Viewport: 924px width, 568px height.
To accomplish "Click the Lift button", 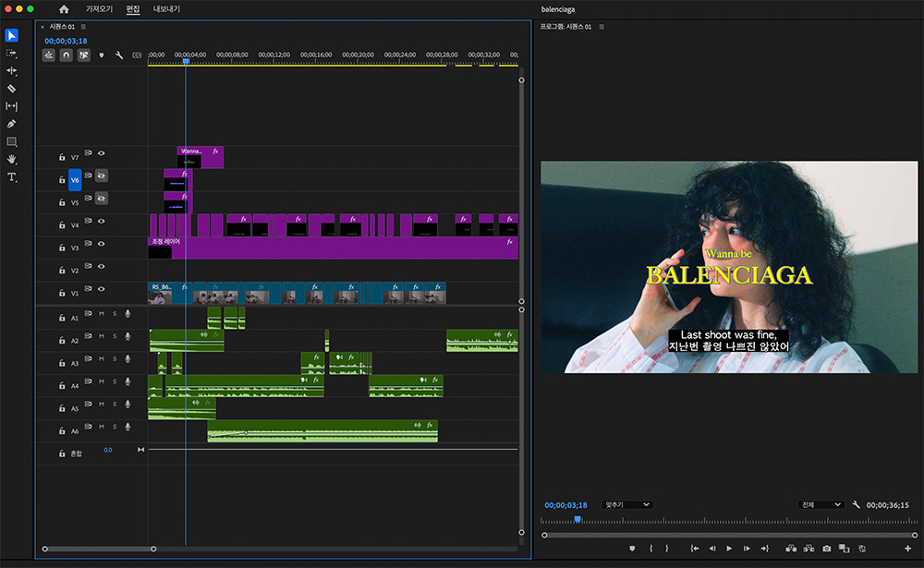I will (x=791, y=549).
